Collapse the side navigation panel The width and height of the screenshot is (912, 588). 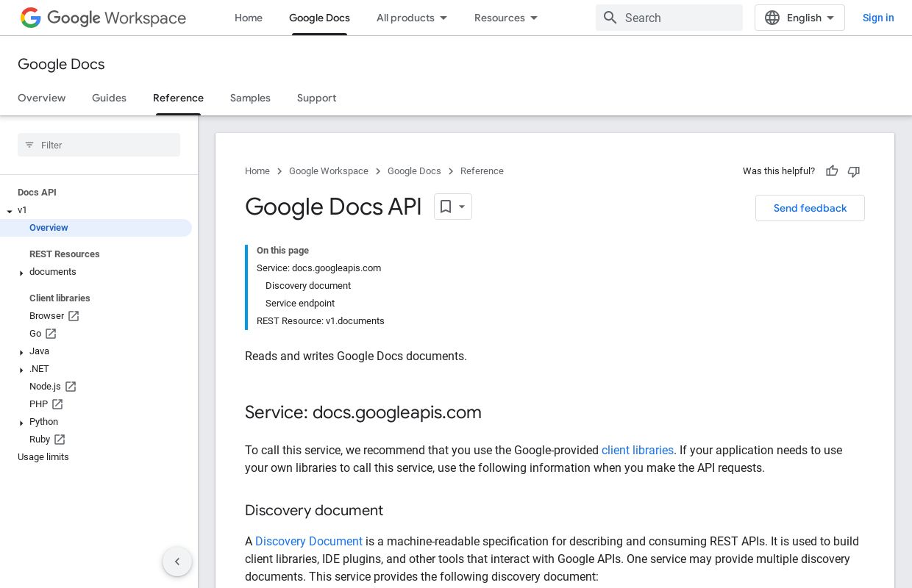(x=177, y=562)
